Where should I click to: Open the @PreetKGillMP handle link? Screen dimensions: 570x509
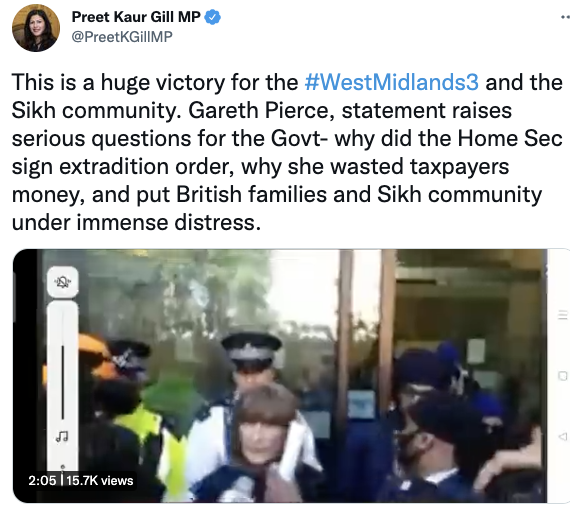pyautogui.click(x=122, y=37)
